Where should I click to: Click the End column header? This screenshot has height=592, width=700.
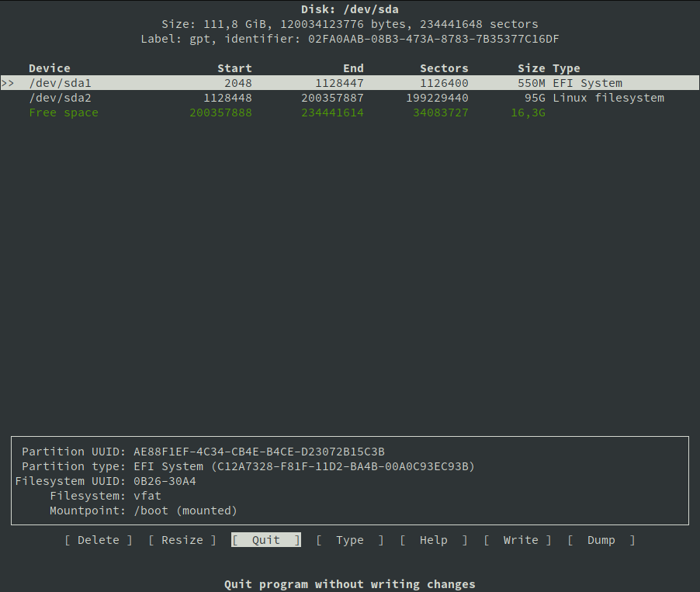353,68
